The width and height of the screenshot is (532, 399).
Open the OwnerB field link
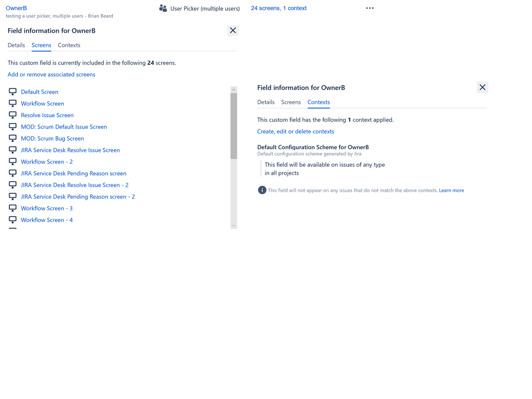click(x=16, y=8)
